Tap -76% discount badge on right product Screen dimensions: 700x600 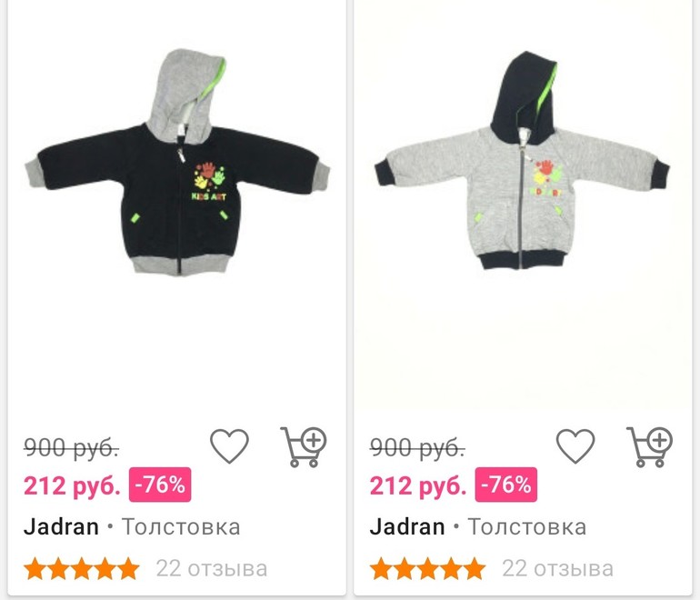pyautogui.click(x=505, y=485)
